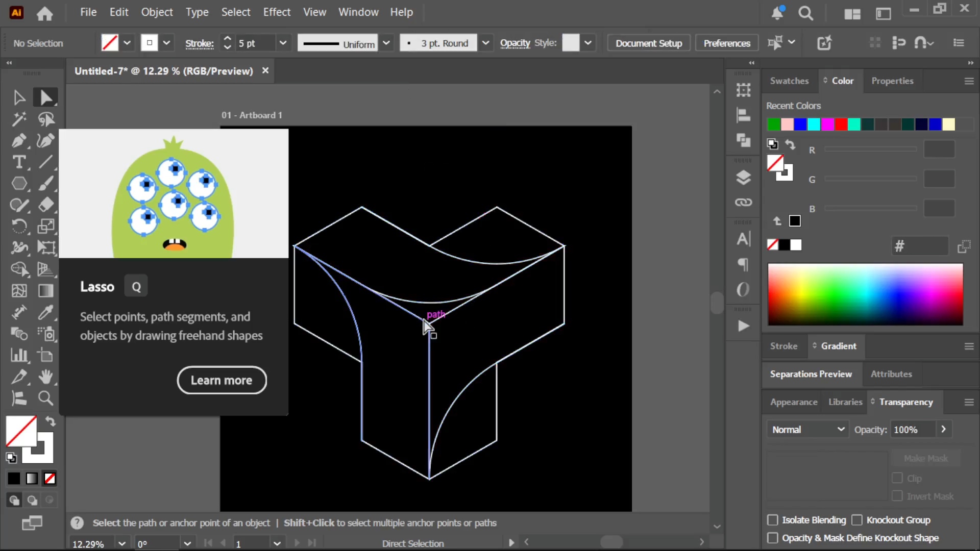
Task: Open the zoom level dropdown
Action: (121, 544)
